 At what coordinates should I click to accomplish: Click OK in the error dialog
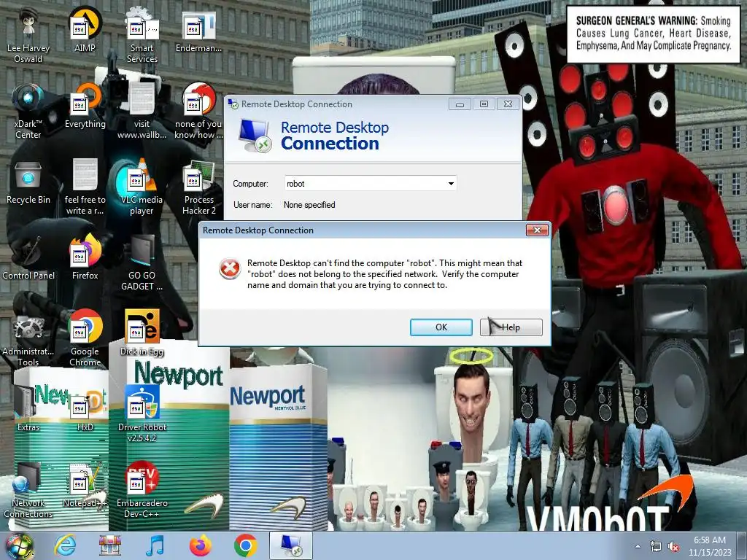coord(441,327)
